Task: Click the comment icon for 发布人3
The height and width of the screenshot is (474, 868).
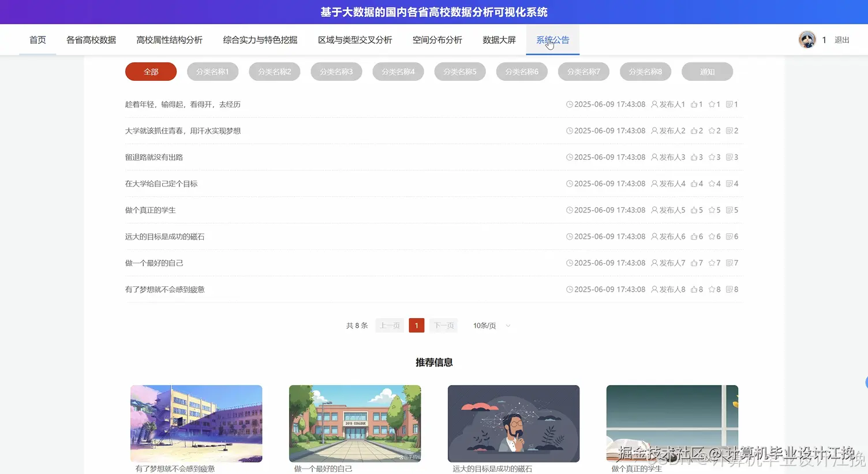Action: 729,157
